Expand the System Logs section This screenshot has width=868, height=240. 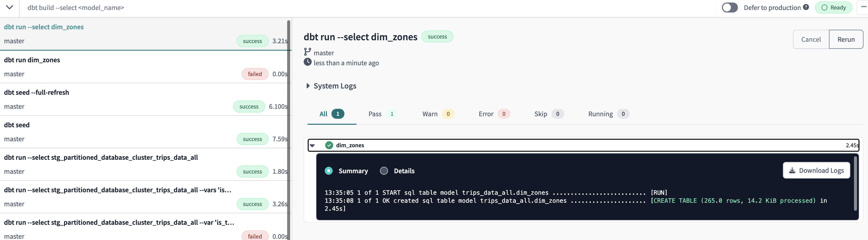click(x=331, y=86)
